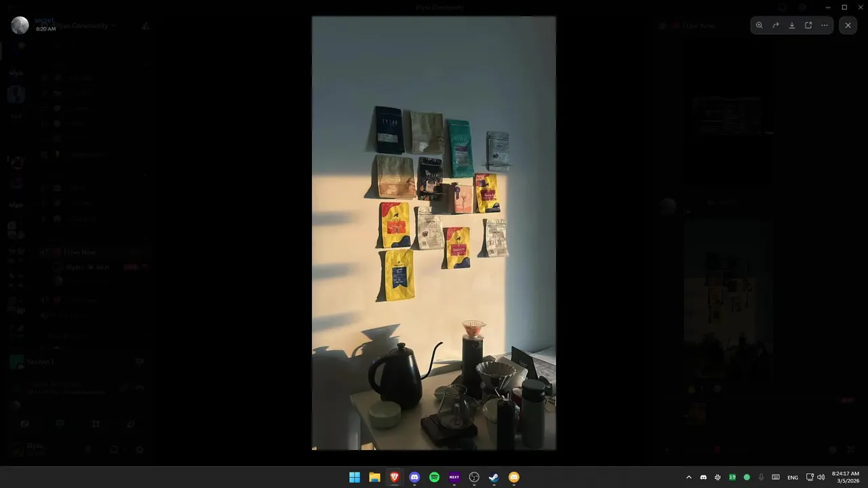Screen dimensions: 868x488
Task: Click the Discord tray icon
Action: click(x=703, y=477)
